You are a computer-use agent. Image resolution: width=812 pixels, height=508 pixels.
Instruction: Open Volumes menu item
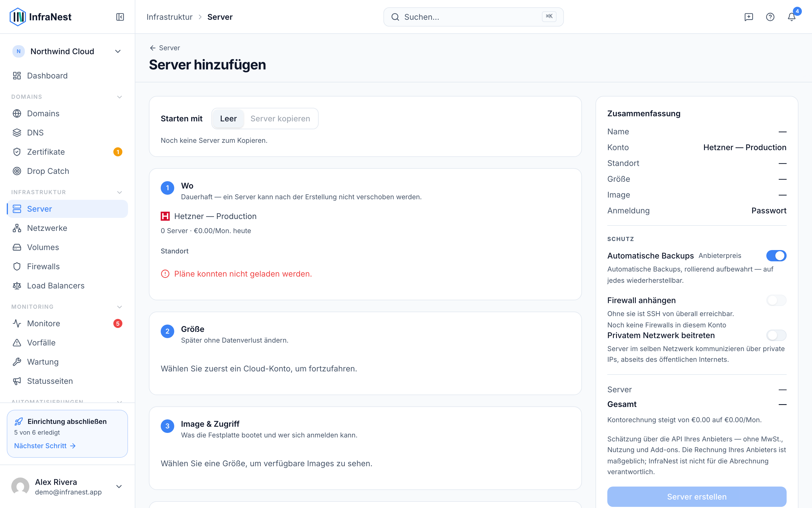point(67,247)
